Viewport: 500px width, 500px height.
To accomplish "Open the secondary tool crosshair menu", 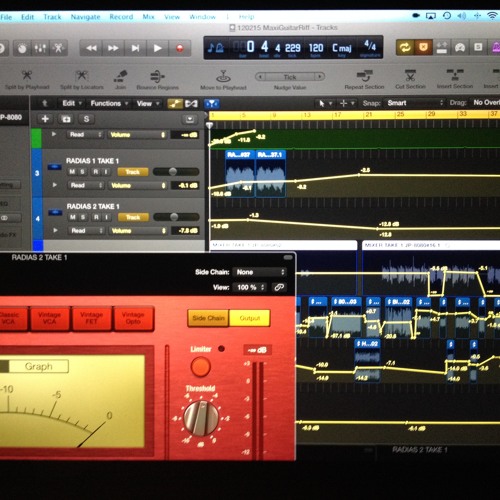I will [x=347, y=104].
